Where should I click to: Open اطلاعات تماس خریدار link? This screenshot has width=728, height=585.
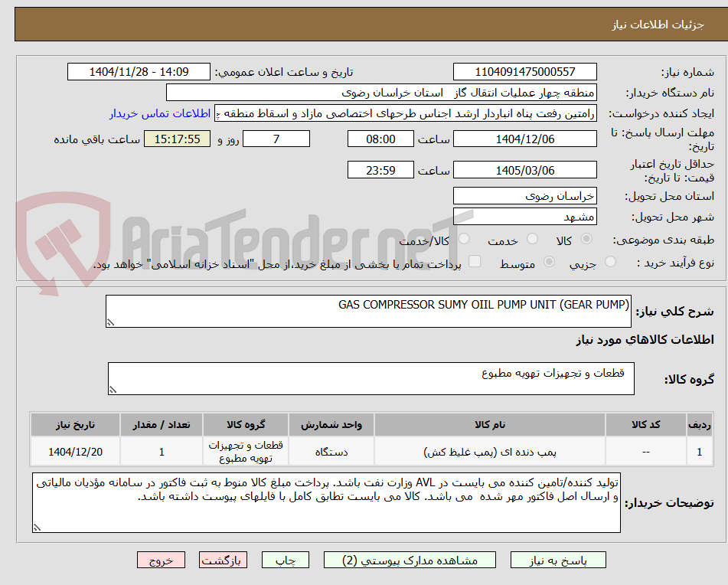160,114
